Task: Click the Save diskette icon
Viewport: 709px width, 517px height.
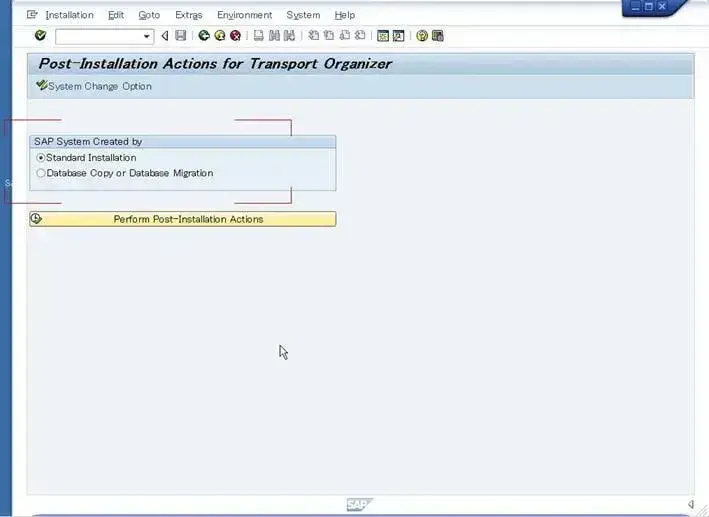Action: pos(180,35)
